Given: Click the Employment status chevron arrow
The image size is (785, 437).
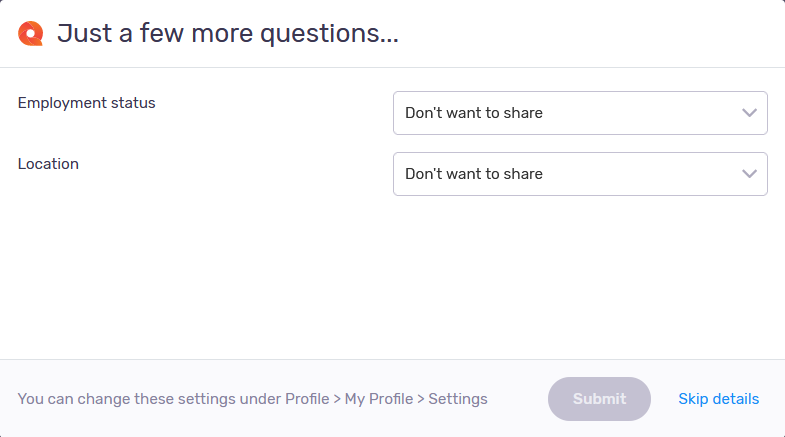Looking at the screenshot, I should point(750,113).
